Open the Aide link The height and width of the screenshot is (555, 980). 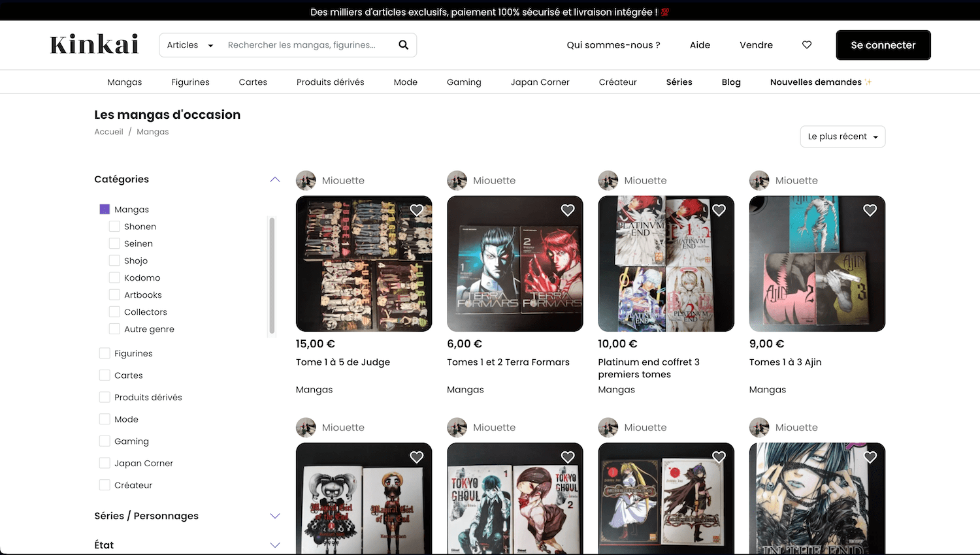click(700, 45)
